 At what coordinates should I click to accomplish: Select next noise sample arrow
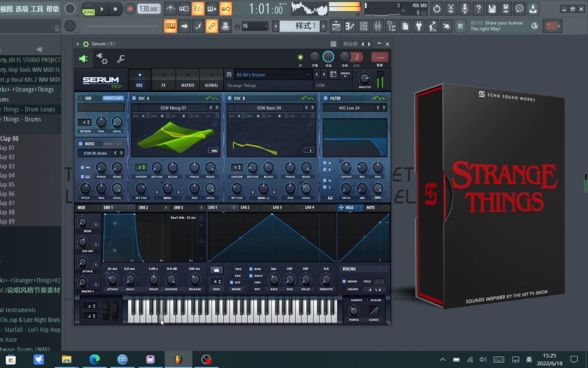click(x=121, y=153)
